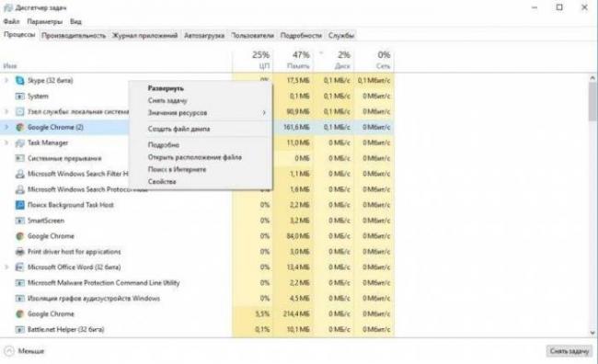Click the Снять задачу button at bottom
The width and height of the screenshot is (598, 364).
[569, 351]
